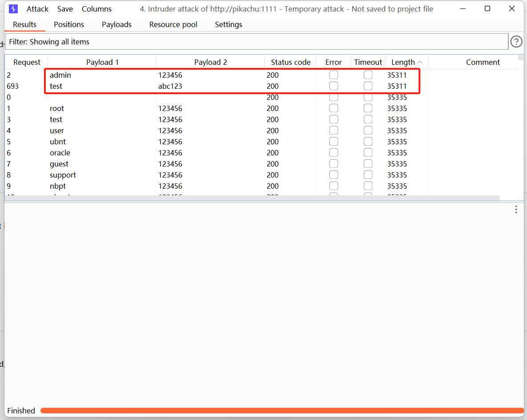Toggle Error checkbox in request 693 row
Screen dimensions: 527x420
click(x=334, y=86)
